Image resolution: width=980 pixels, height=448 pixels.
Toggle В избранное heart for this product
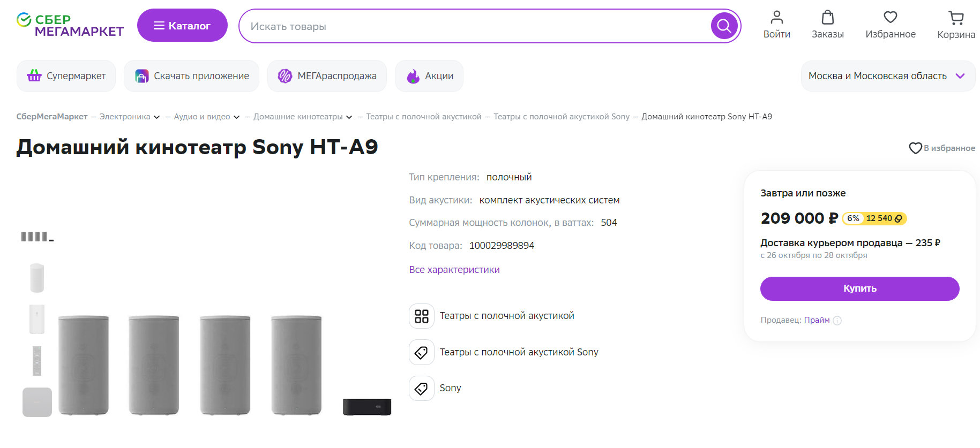click(x=915, y=148)
